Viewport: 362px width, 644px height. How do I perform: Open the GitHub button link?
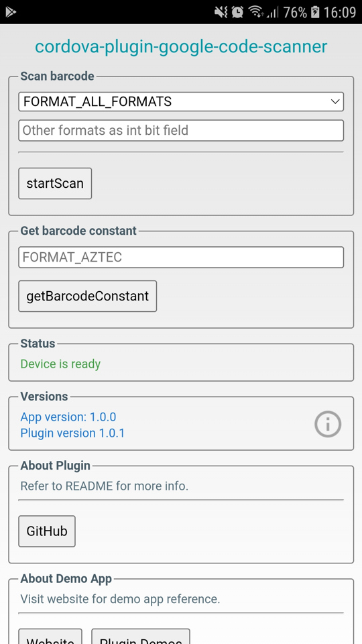coord(47,531)
